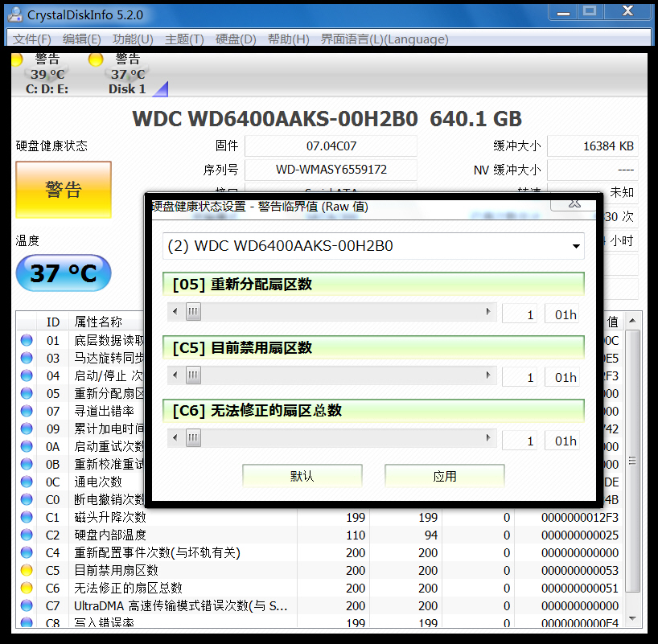The height and width of the screenshot is (644, 658).
Task: Open the WDC WD6400AAKS-00H2B0 disk dropdown
Action: tap(373, 246)
